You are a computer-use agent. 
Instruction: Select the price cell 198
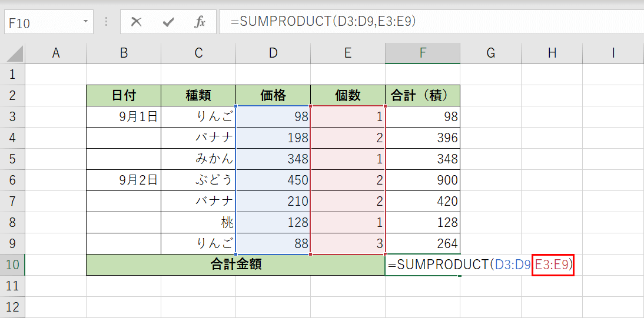click(273, 138)
